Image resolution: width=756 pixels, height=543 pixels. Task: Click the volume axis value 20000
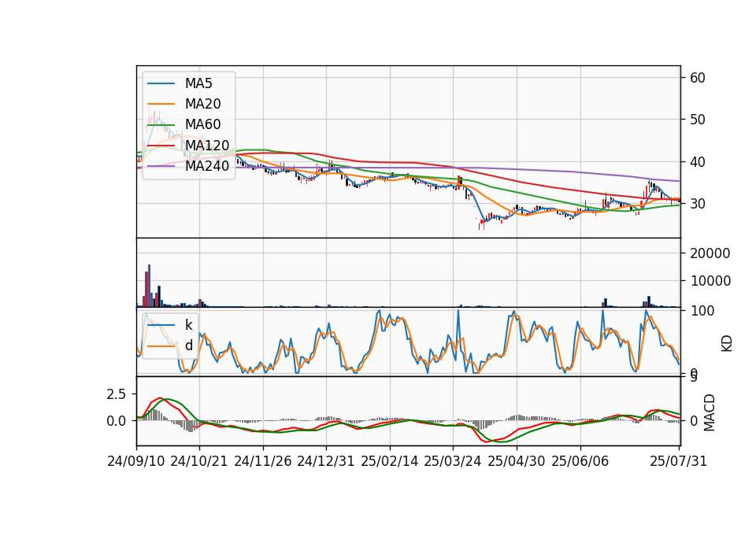click(x=710, y=253)
